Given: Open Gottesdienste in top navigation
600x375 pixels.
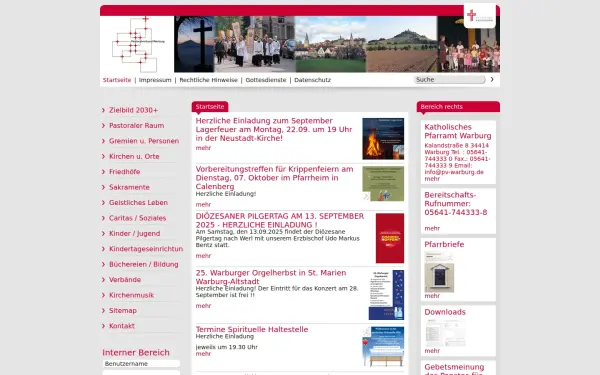Looking at the screenshot, I should pos(266,80).
